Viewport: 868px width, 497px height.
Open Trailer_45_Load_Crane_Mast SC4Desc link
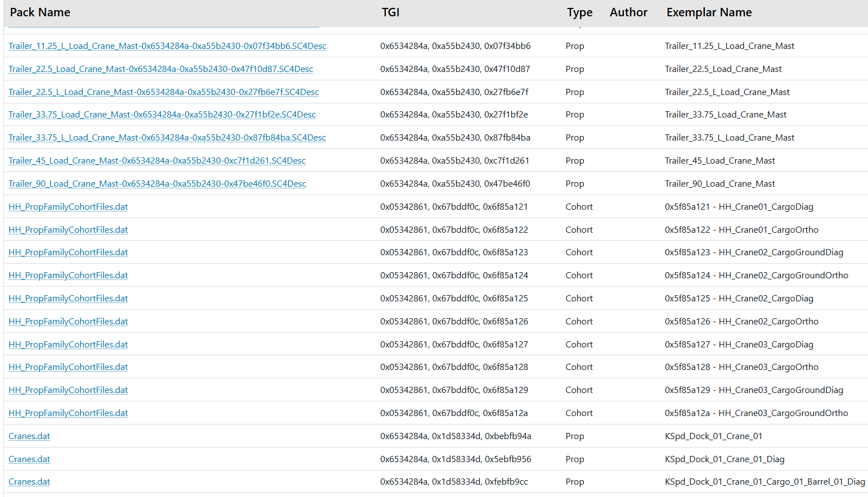coord(157,161)
